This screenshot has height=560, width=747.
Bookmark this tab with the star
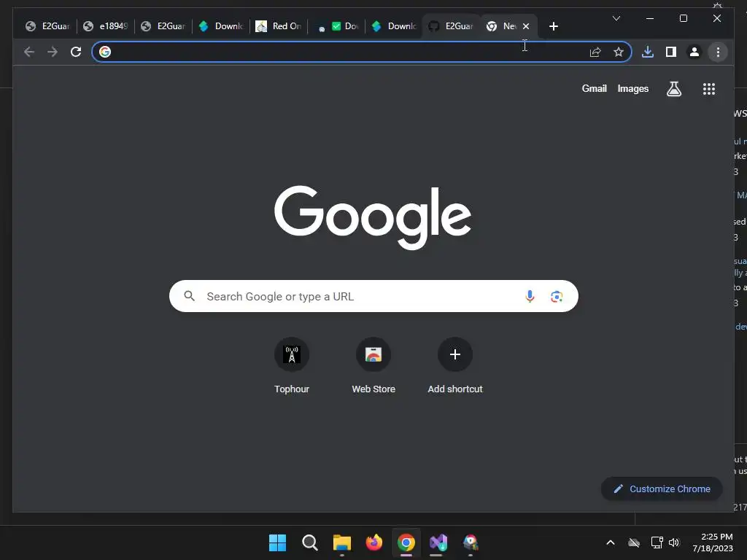(619, 52)
